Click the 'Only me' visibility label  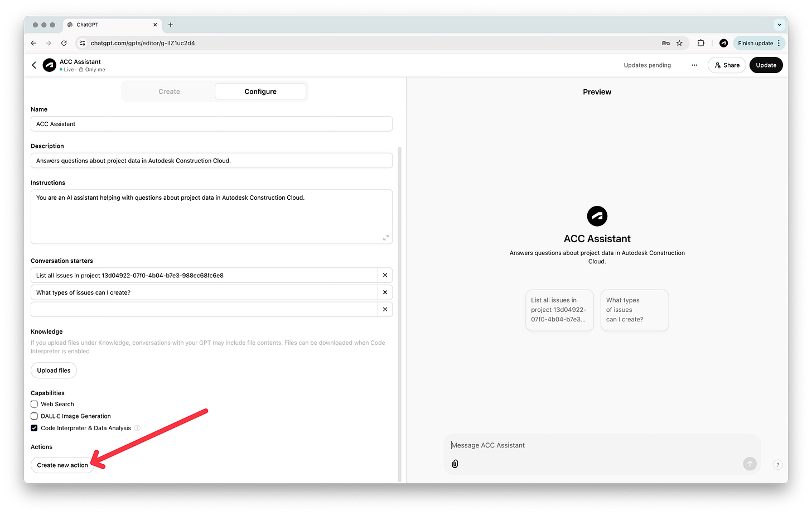point(95,70)
